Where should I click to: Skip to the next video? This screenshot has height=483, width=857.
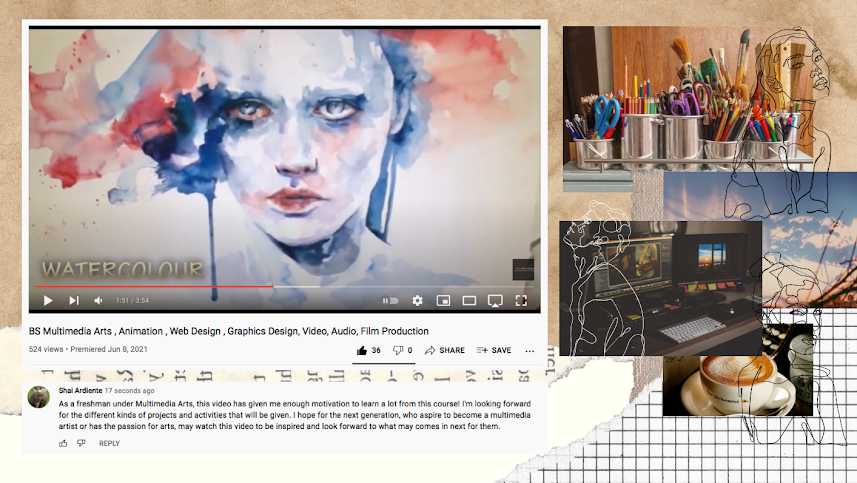click(74, 301)
